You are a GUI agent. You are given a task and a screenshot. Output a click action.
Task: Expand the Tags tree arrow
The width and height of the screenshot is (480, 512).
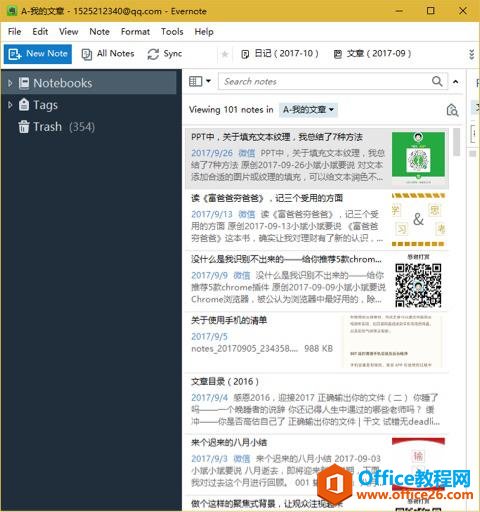point(10,105)
